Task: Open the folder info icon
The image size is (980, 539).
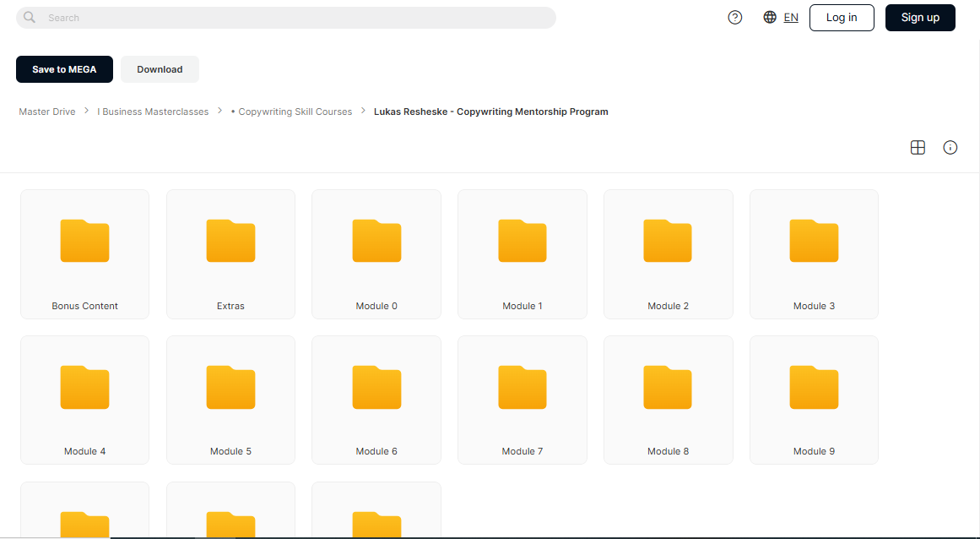Action: [x=950, y=148]
